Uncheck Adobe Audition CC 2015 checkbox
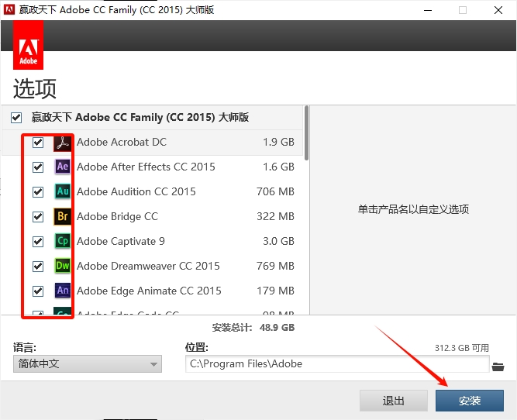Screen dimensions: 517x420 38,192
